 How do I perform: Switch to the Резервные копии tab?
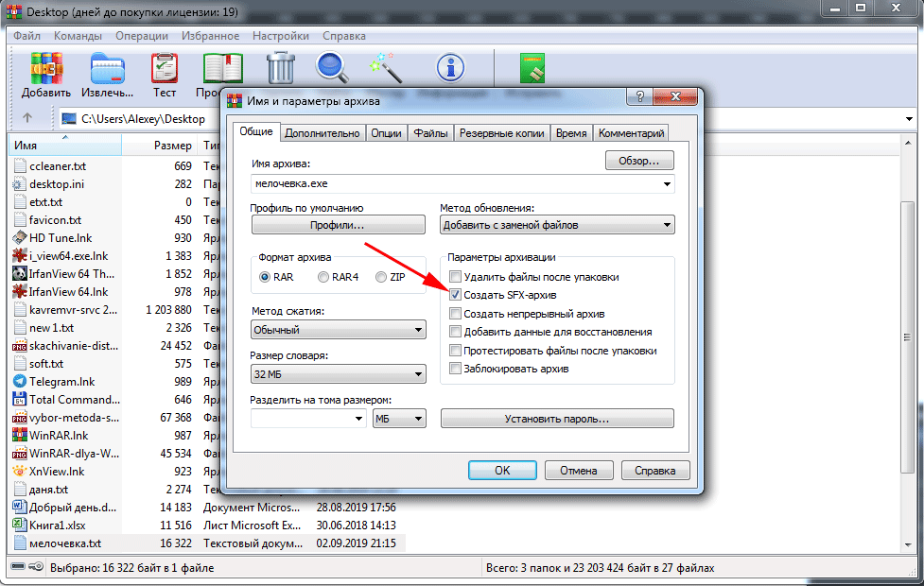(x=501, y=133)
